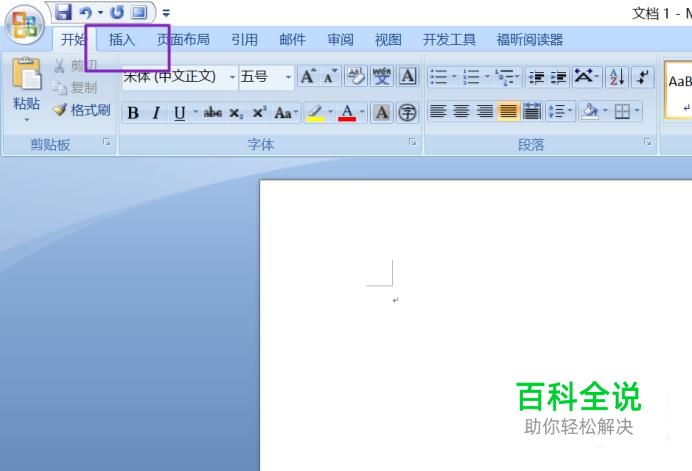Apply multilevel list
The width and height of the screenshot is (692, 471).
pos(508,77)
